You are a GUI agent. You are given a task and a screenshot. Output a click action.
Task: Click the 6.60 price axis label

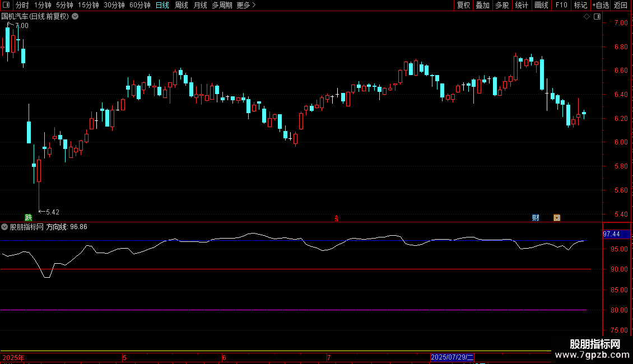pyautogui.click(x=621, y=71)
